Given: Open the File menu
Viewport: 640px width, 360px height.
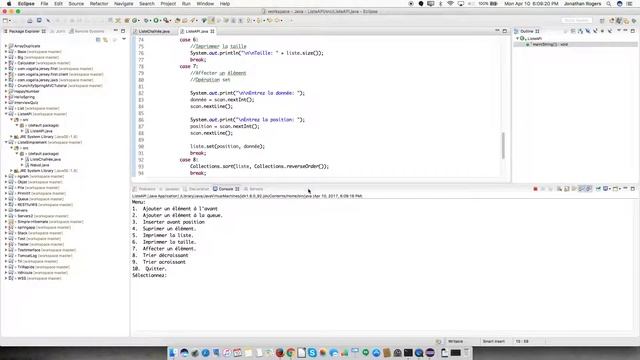Looking at the screenshot, I should pos(44,4).
